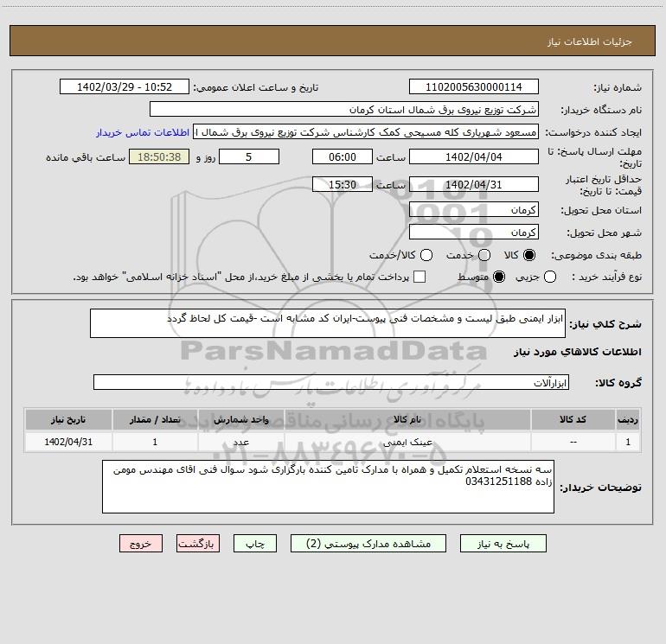Click the remaining time 18:50:38 field
This screenshot has width=666, height=644.
tap(158, 156)
